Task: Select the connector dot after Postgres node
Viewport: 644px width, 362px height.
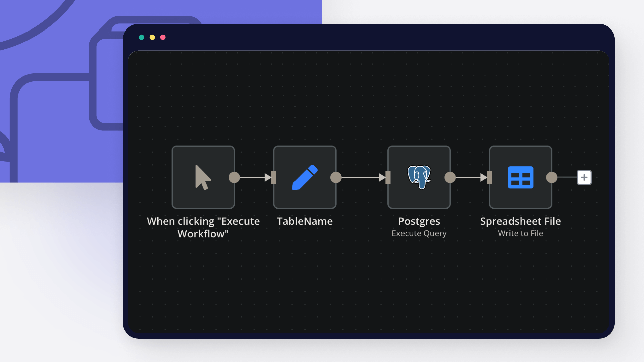Action: (450, 178)
